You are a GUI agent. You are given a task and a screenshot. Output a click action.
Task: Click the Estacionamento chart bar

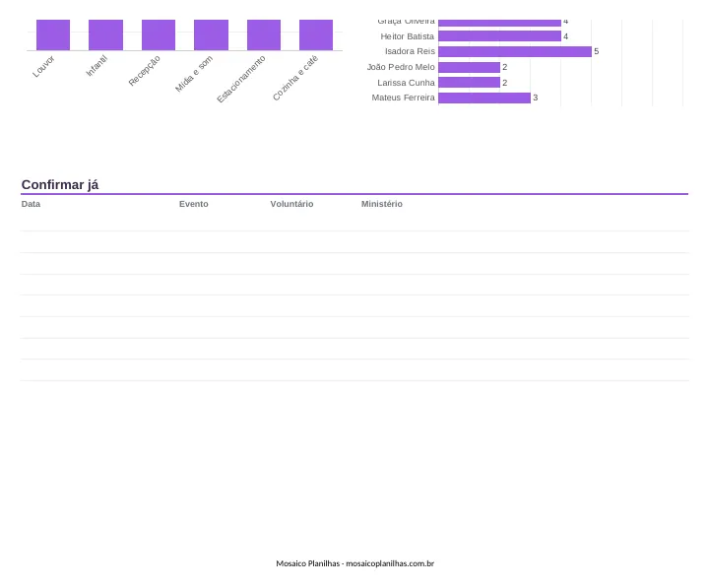264,34
